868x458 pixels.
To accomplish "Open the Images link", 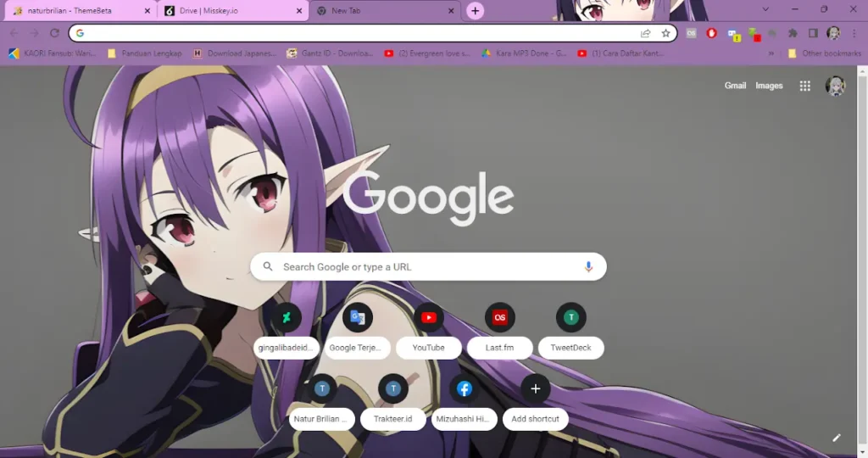I will pyautogui.click(x=769, y=86).
